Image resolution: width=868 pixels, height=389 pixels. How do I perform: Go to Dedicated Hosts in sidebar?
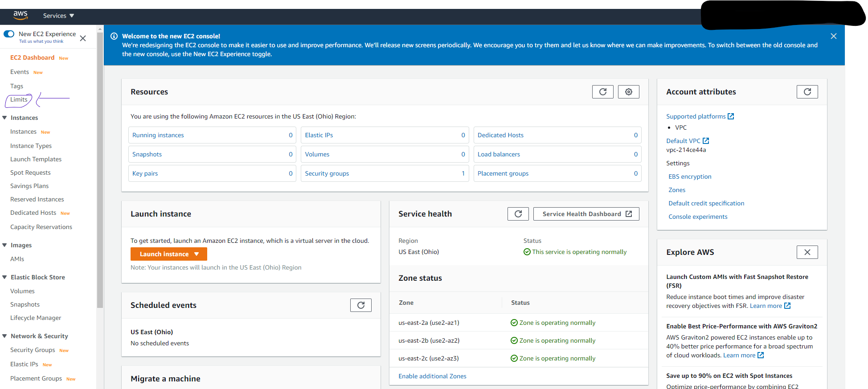pyautogui.click(x=33, y=213)
